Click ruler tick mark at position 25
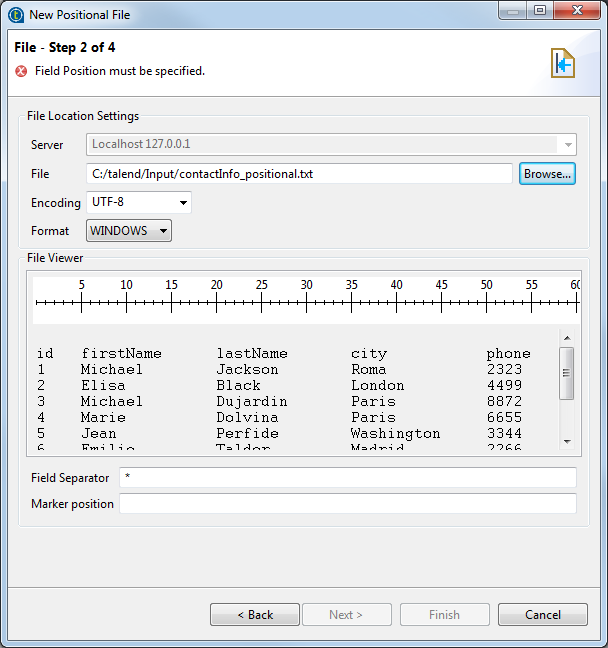 point(262,303)
